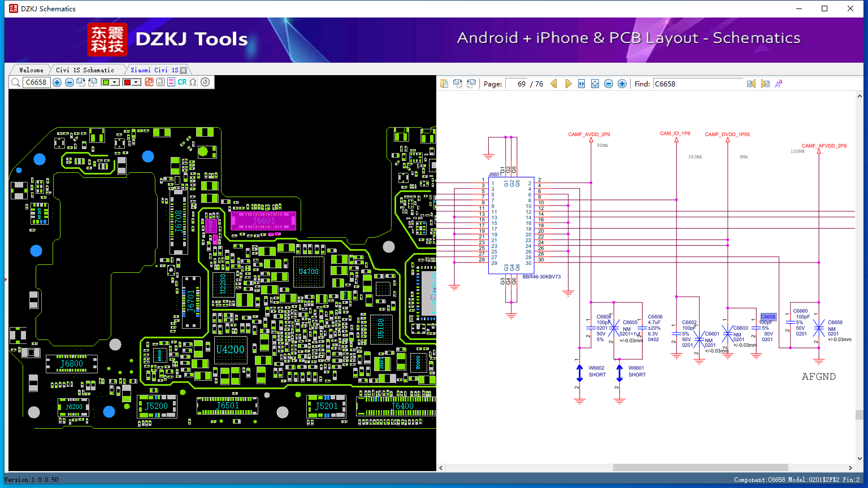This screenshot has height=488, width=868.
Task: Select the J6701 connector on PCB
Action: pyautogui.click(x=190, y=302)
